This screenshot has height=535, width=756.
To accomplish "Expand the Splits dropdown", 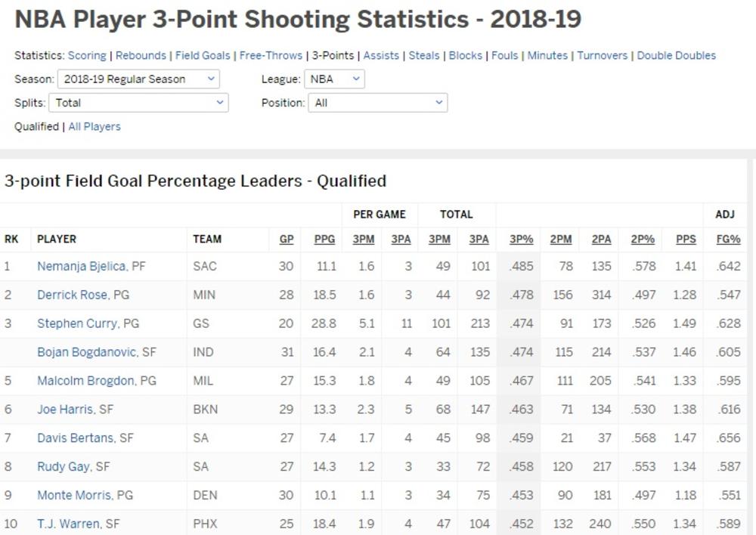I will tap(138, 103).
